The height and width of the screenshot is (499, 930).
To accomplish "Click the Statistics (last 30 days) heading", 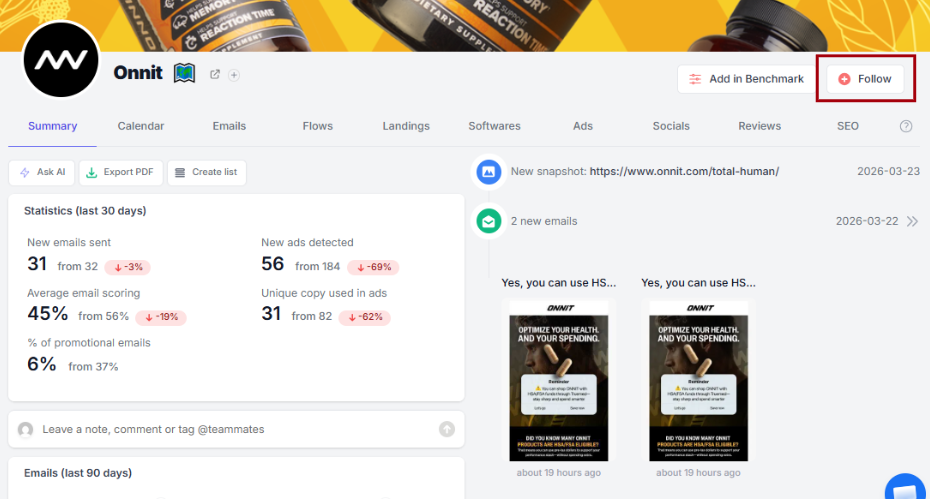I will 85,211.
